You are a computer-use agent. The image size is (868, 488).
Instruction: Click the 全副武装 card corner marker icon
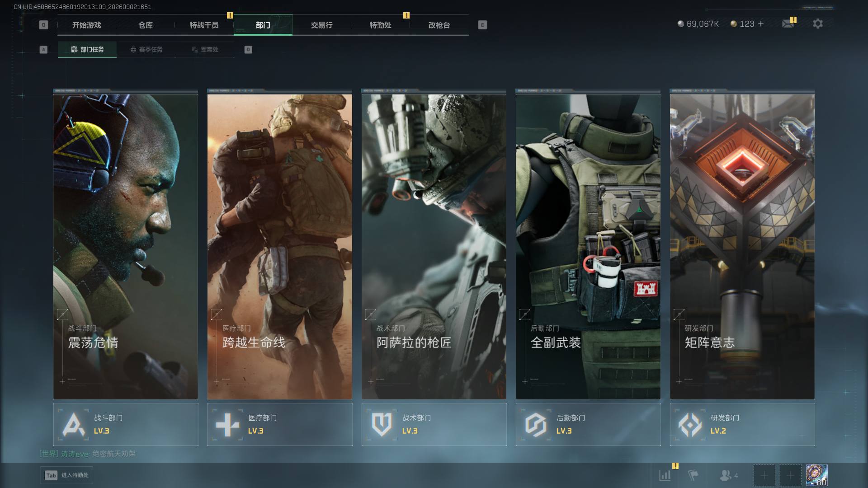pyautogui.click(x=525, y=314)
